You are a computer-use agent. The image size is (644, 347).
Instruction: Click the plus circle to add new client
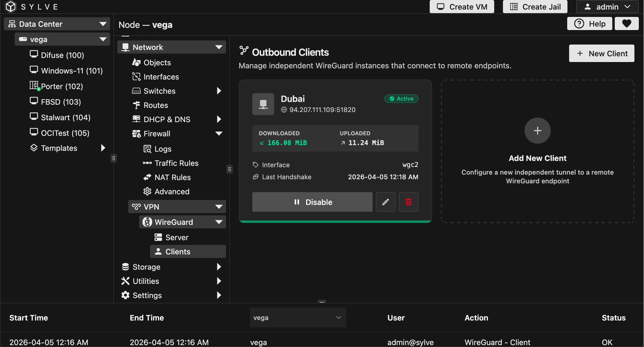[537, 131]
